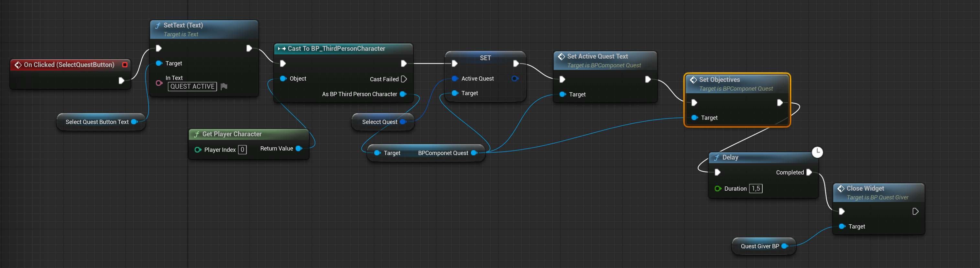Click the Close Widget Target pin
This screenshot has height=268, width=980.
tap(842, 227)
